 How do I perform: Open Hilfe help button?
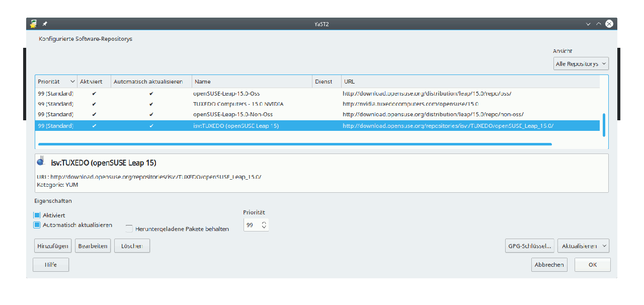tap(51, 265)
